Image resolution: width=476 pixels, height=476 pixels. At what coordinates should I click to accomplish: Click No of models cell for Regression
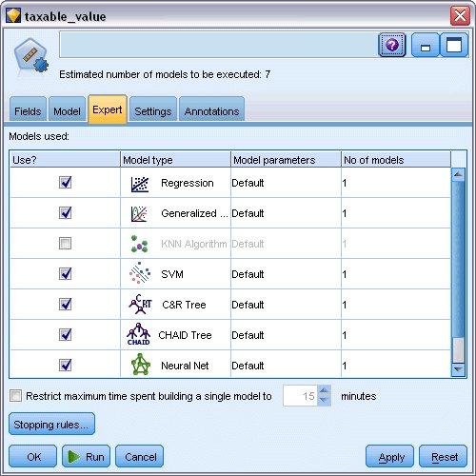(396, 183)
